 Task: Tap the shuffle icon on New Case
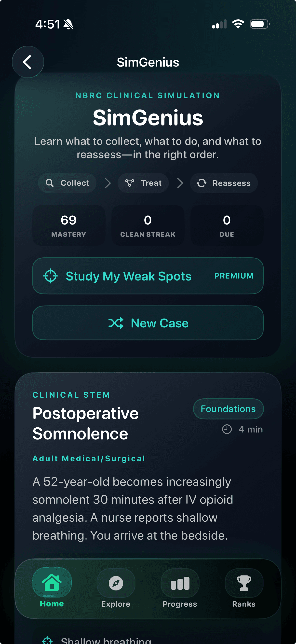pos(116,323)
